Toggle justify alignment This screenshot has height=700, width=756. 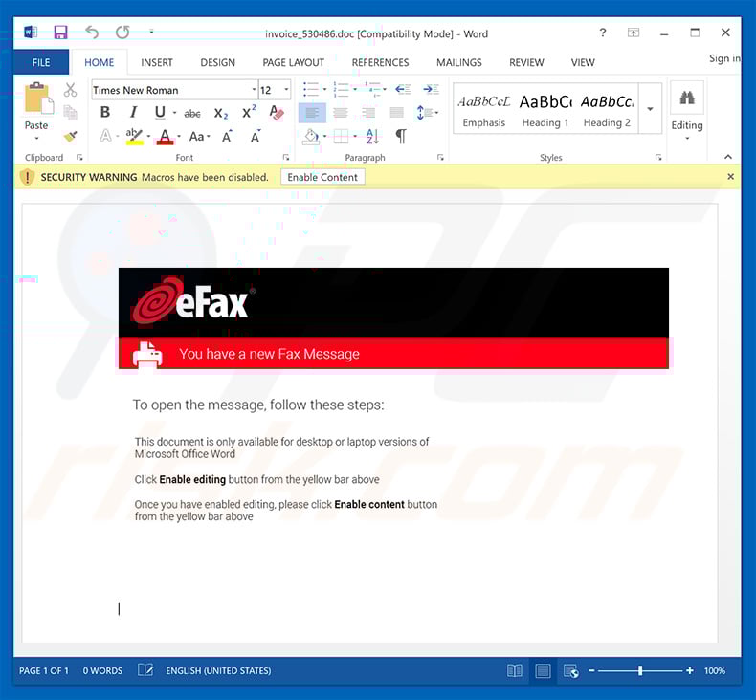point(397,113)
